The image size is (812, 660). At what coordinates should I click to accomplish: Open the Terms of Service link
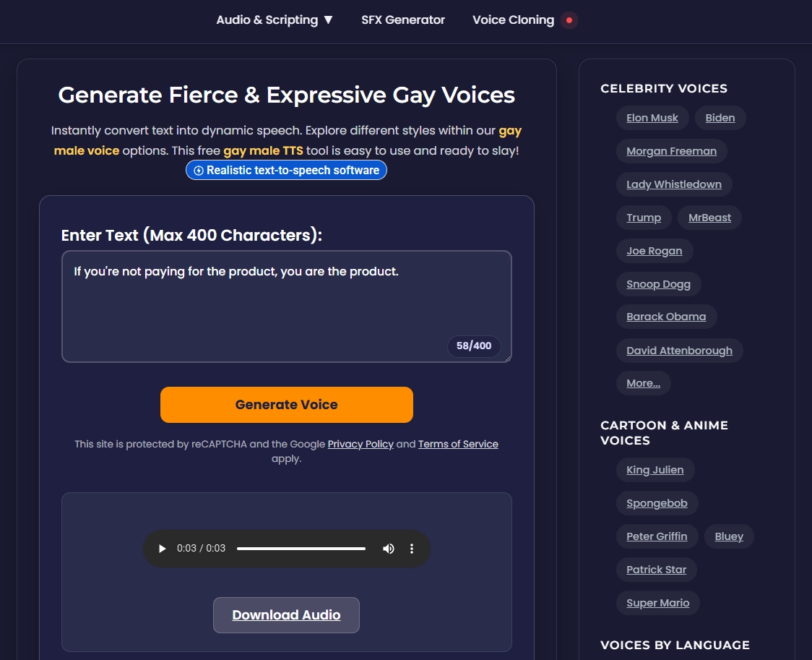[x=458, y=444]
